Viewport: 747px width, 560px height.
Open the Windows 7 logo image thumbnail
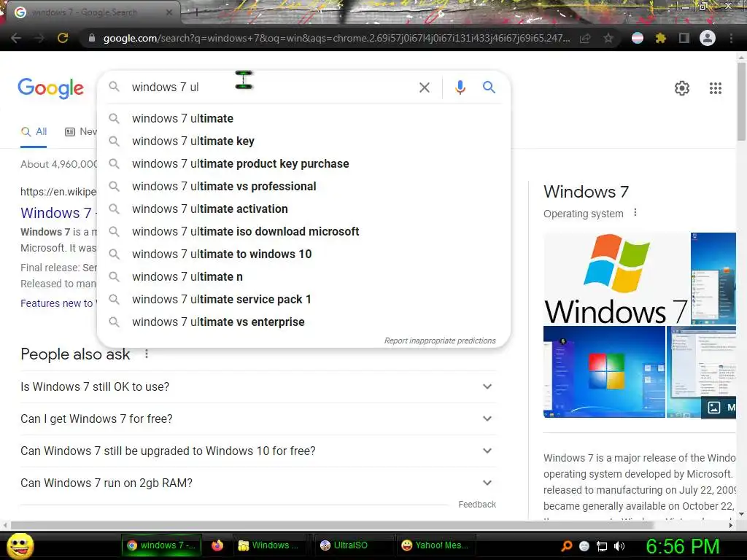(x=616, y=279)
